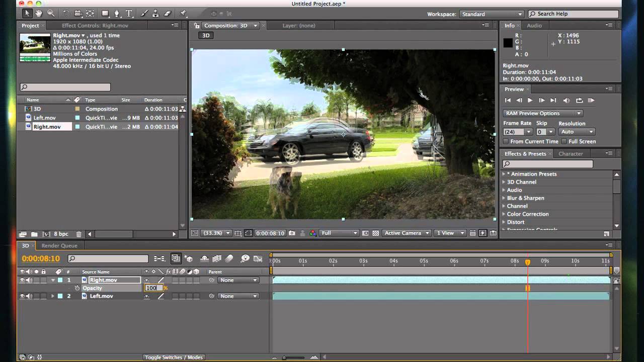Click interpret footage icon in Project panel
The image size is (644, 362).
tap(23, 234)
